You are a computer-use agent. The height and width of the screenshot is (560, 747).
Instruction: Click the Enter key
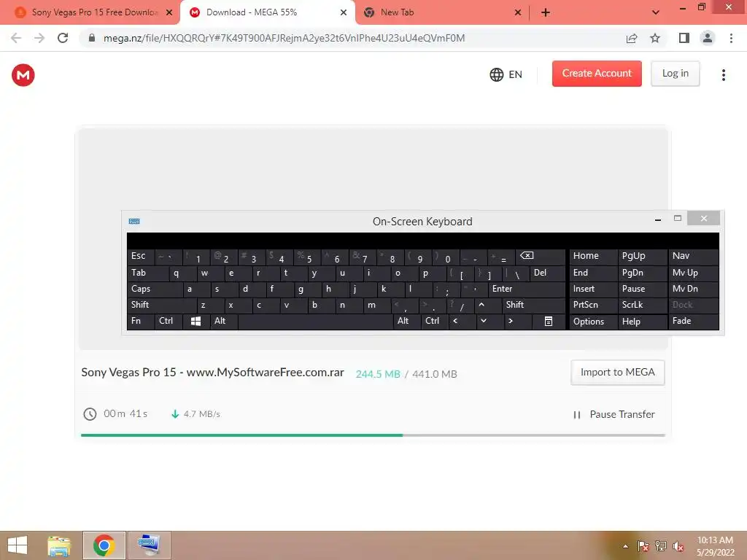click(527, 289)
